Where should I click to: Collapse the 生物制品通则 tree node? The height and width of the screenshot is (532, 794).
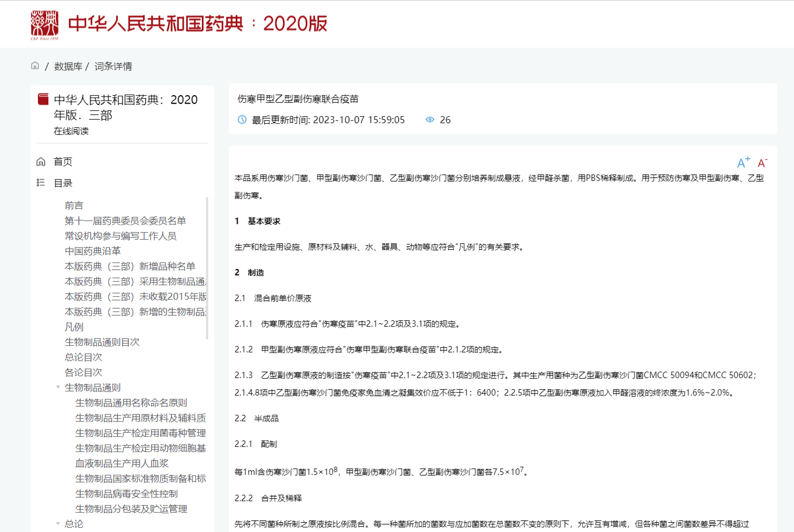pos(58,387)
